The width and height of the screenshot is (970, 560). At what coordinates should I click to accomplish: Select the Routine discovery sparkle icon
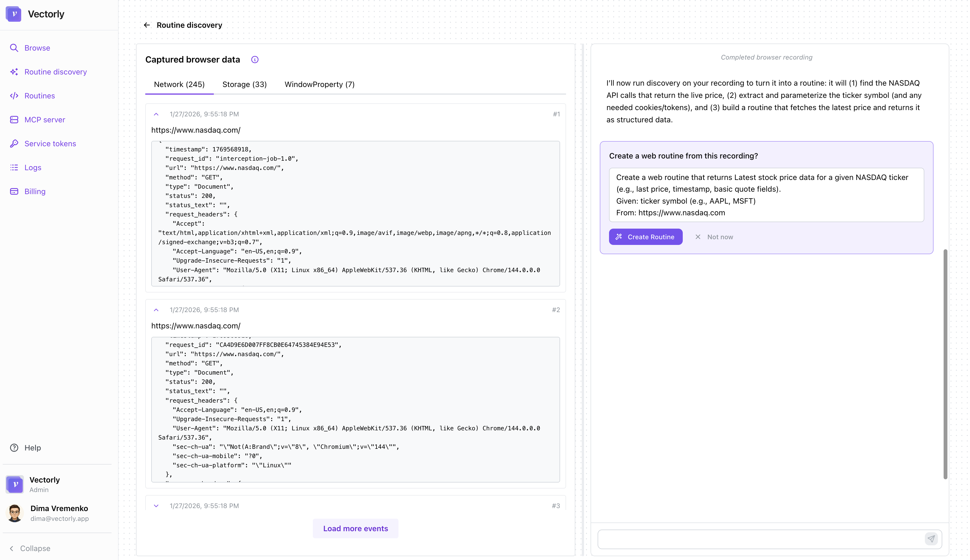point(14,71)
